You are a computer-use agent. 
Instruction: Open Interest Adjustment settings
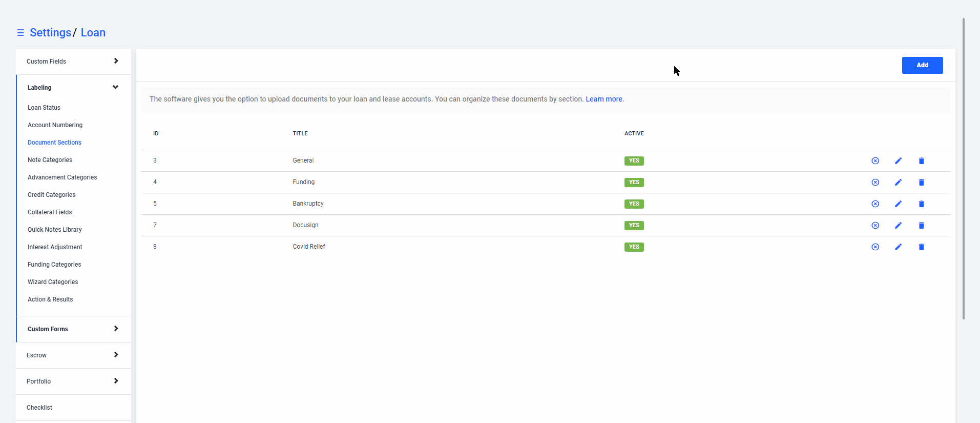point(55,247)
